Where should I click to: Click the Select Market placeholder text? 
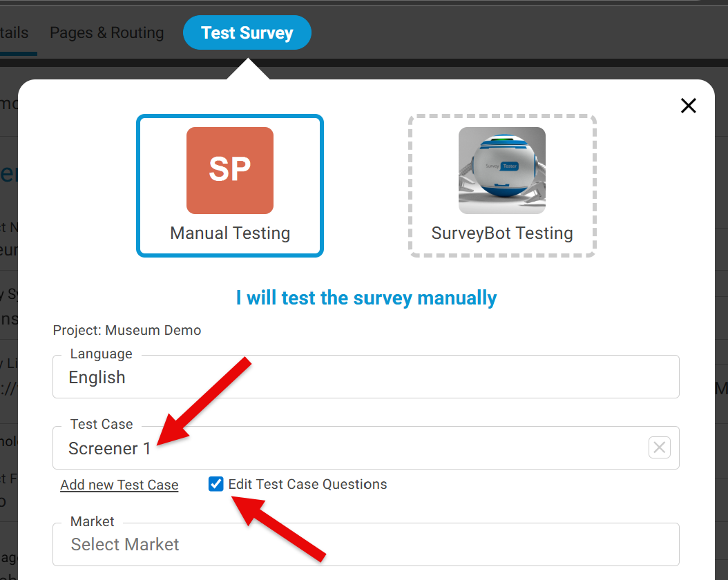pos(125,544)
